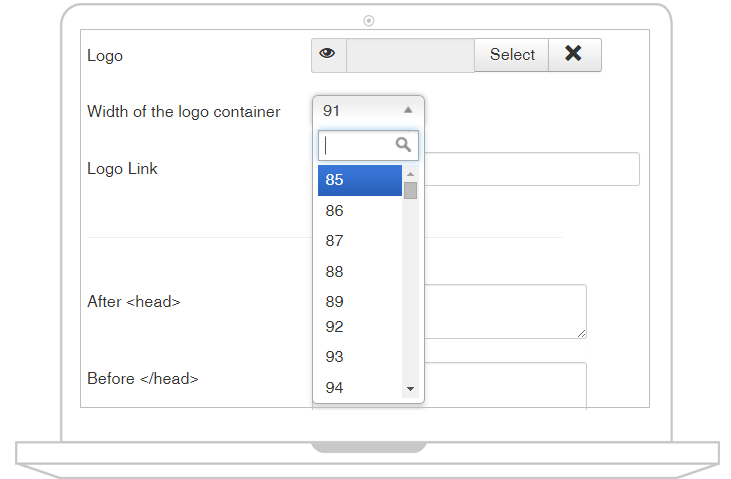Select option 88 in the dropdown
The height and width of the screenshot is (479, 731).
359,271
